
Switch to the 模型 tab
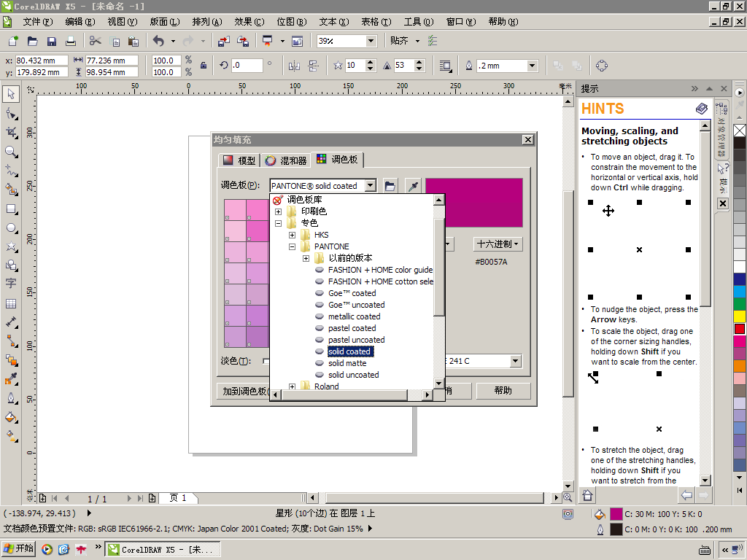pyautogui.click(x=239, y=160)
